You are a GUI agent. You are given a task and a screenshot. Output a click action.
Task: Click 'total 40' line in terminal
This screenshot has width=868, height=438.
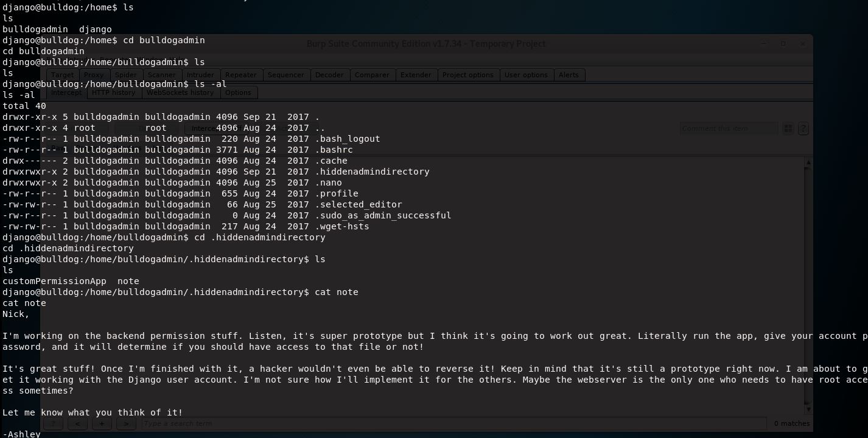pyautogui.click(x=24, y=106)
